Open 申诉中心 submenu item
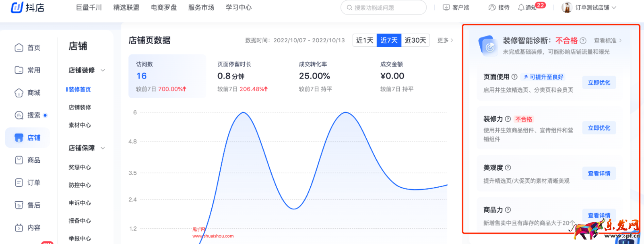The image size is (644, 244). click(x=80, y=203)
